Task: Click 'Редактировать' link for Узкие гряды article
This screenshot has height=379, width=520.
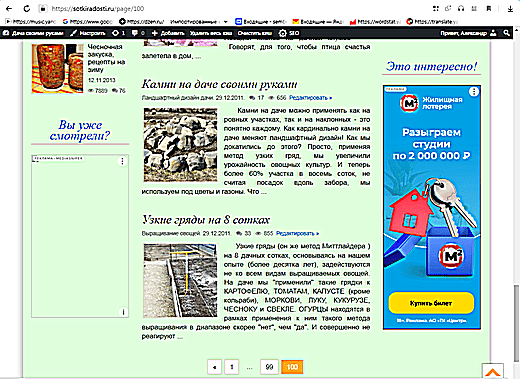Action: [x=297, y=233]
